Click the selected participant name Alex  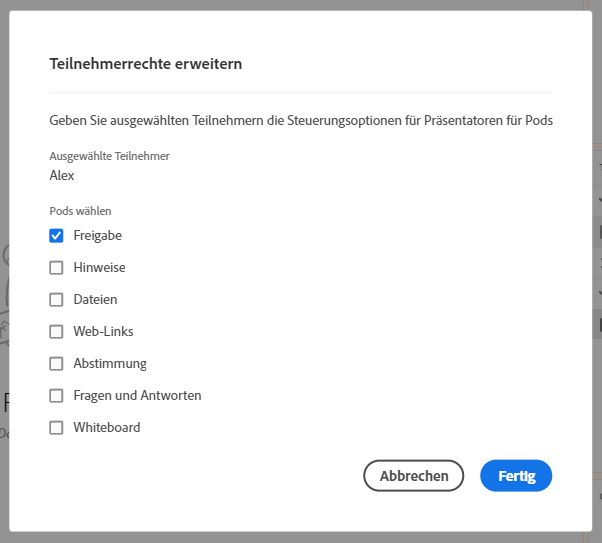(x=62, y=176)
